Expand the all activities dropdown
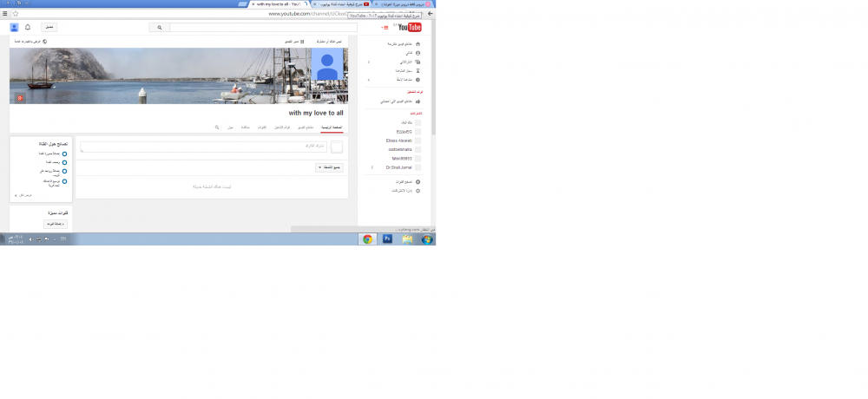This screenshot has height=399, width=868. pos(329,167)
